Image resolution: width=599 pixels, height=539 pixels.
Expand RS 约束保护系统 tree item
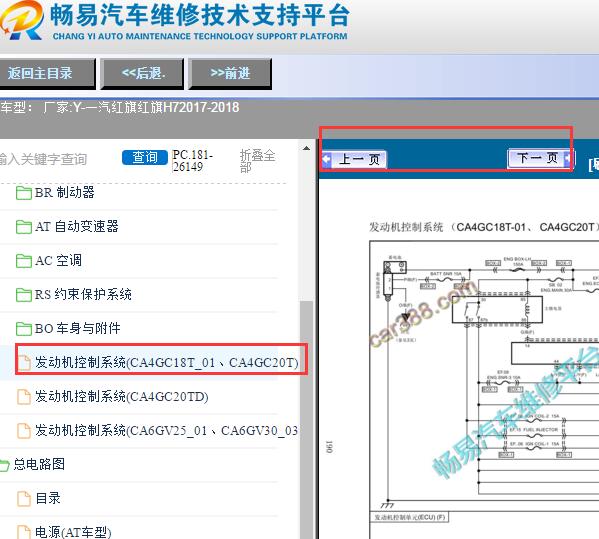83,295
